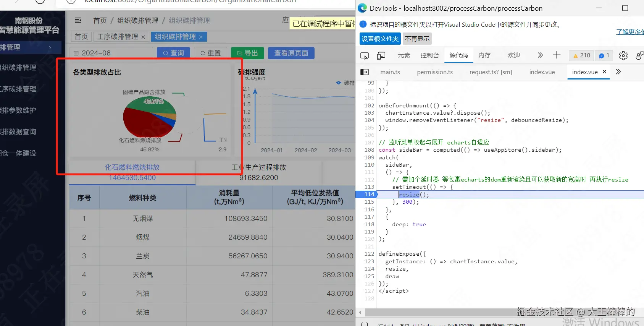This screenshot has width=644, height=326.
Task: Click the 天然气 fuel row cell
Action: tap(143, 275)
